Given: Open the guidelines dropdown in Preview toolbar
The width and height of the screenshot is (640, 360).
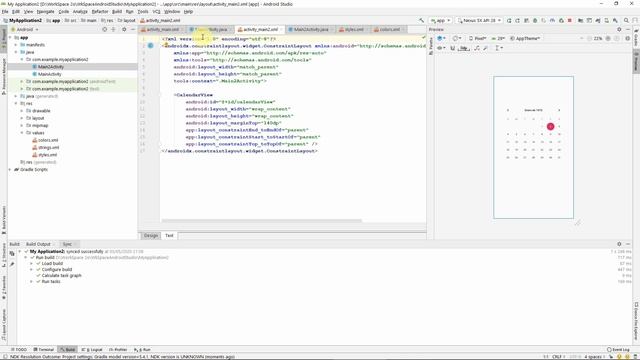Looking at the screenshot, I should 499,48.
